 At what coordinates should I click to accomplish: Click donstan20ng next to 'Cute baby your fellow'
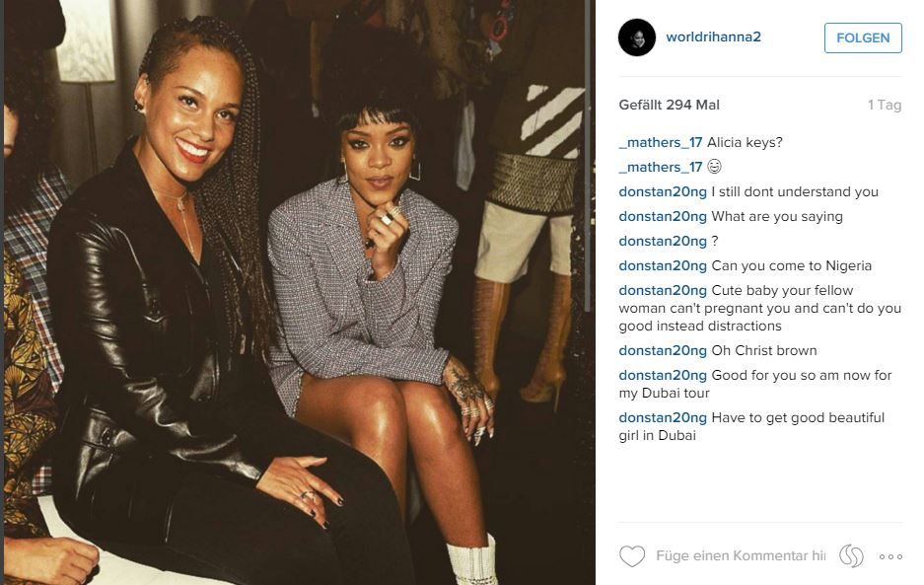point(663,291)
